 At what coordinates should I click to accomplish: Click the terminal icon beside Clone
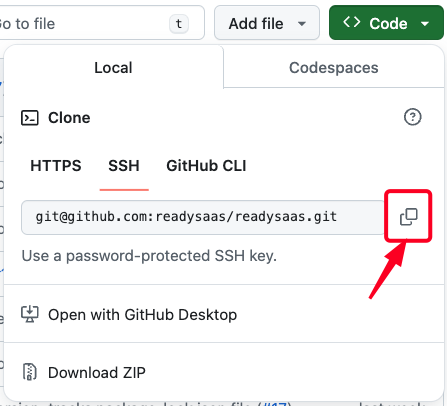[30, 118]
